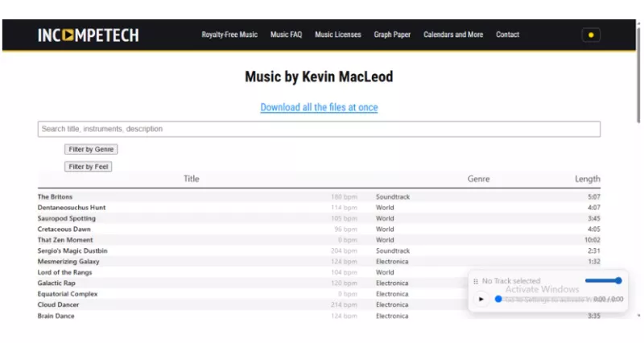Click 204 bpm on Sergio's Magic Dustbin row
The height and width of the screenshot is (343, 644).
pyautogui.click(x=344, y=250)
